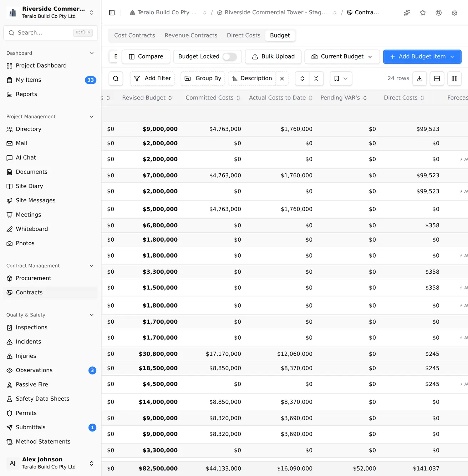This screenshot has height=476, width=468.
Task: Toggle the Budget Locked switch
Action: tap(229, 57)
